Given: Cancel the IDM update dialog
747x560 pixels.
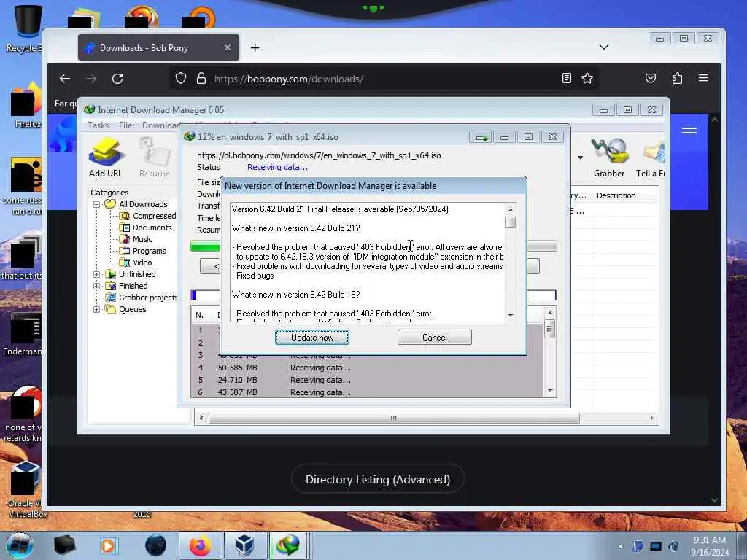Looking at the screenshot, I should (435, 337).
